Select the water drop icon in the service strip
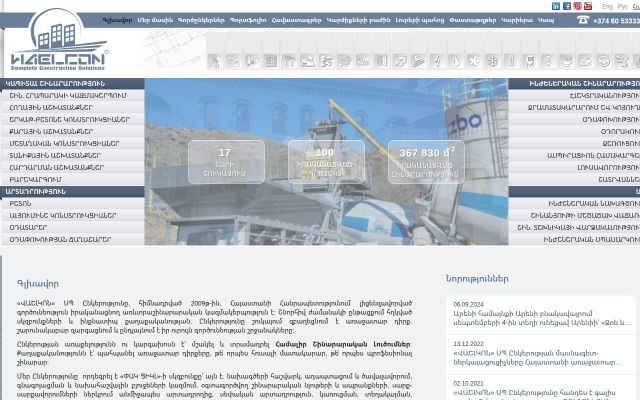Image resolution: width=640 pixels, height=400 pixels. 456,61
